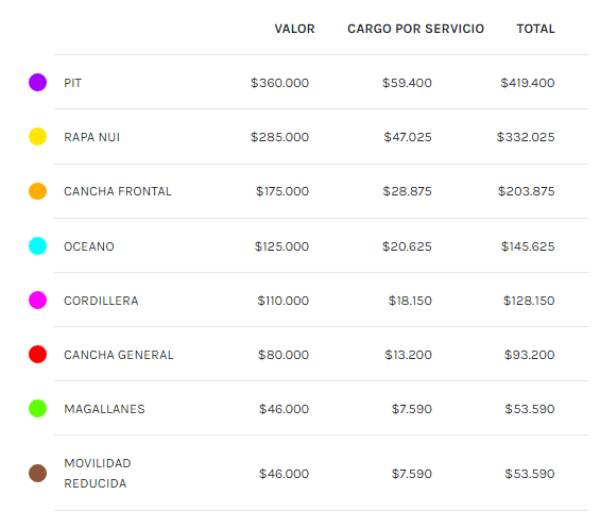Select the PIT section name
The width and height of the screenshot is (600, 512).
(x=73, y=83)
